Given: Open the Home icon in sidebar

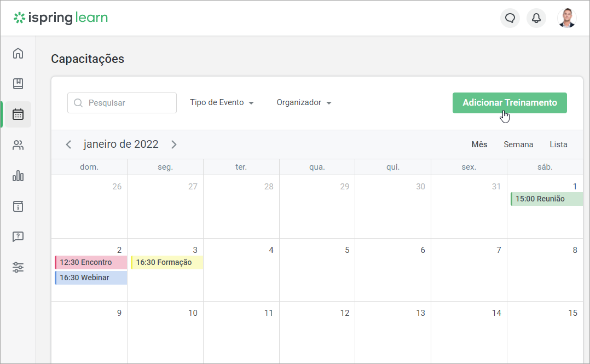Looking at the screenshot, I should [18, 53].
